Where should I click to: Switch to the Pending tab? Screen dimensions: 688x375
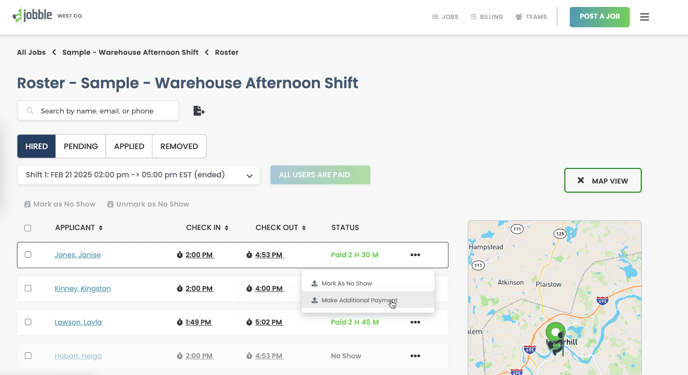81,146
